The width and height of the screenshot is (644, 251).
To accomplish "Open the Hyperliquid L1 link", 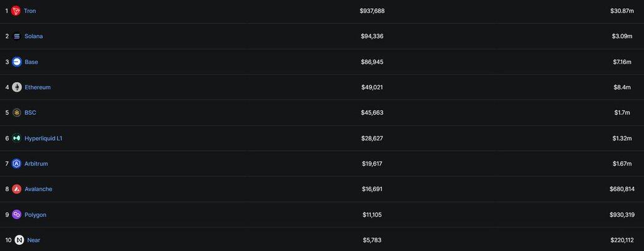I will (44, 138).
